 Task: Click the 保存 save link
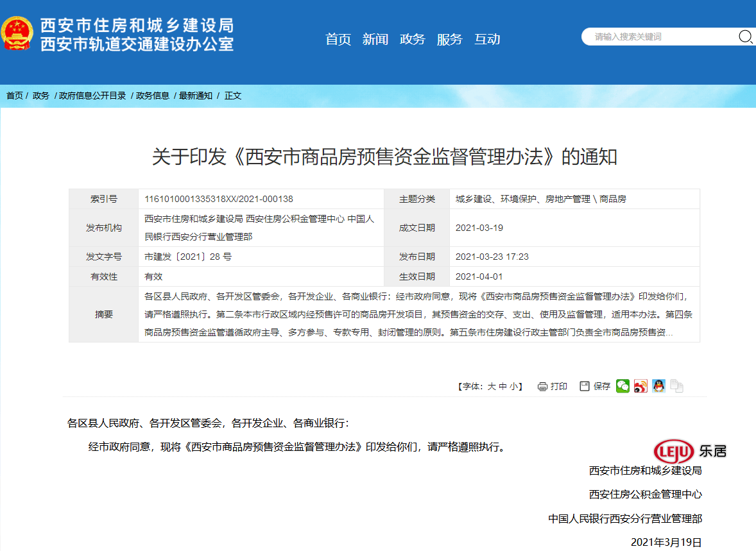[602, 387]
